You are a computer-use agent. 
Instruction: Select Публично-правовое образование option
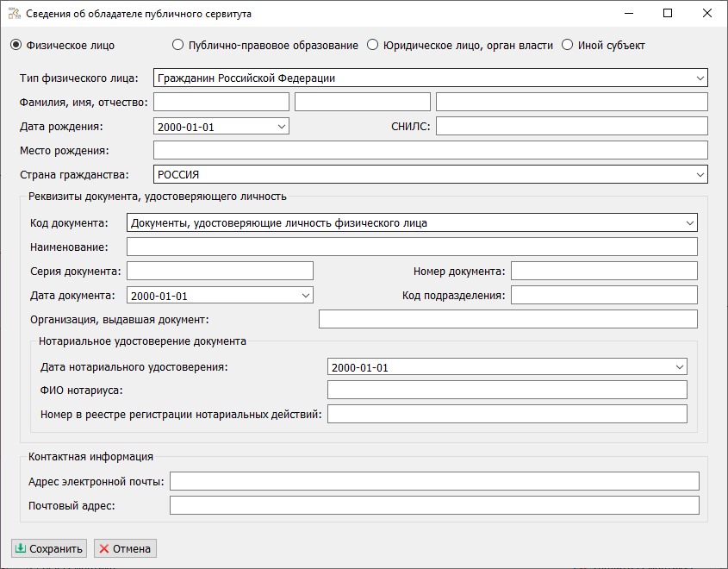[x=178, y=45]
